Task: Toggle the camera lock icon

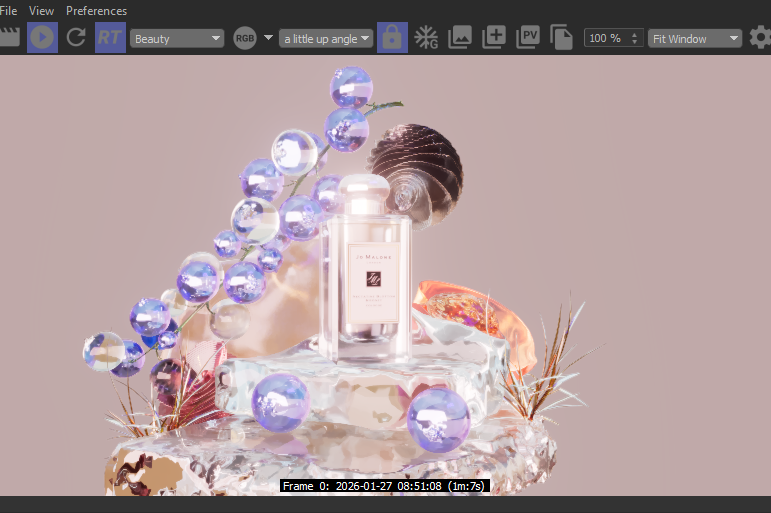Action: pos(392,38)
